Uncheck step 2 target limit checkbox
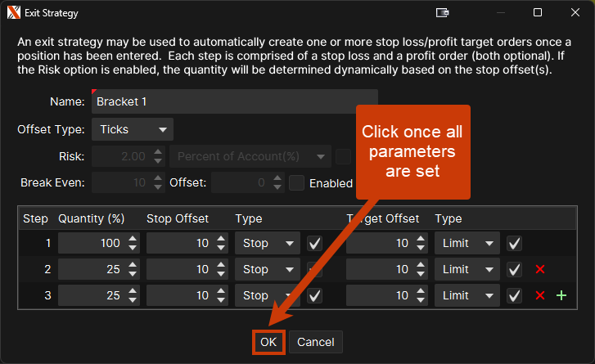This screenshot has height=364, width=595. (514, 269)
